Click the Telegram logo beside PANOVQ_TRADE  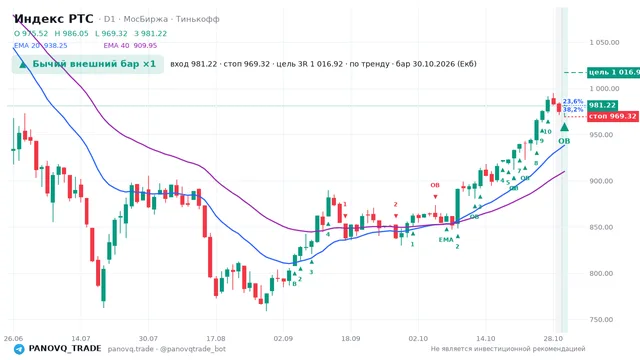[x=19, y=349]
